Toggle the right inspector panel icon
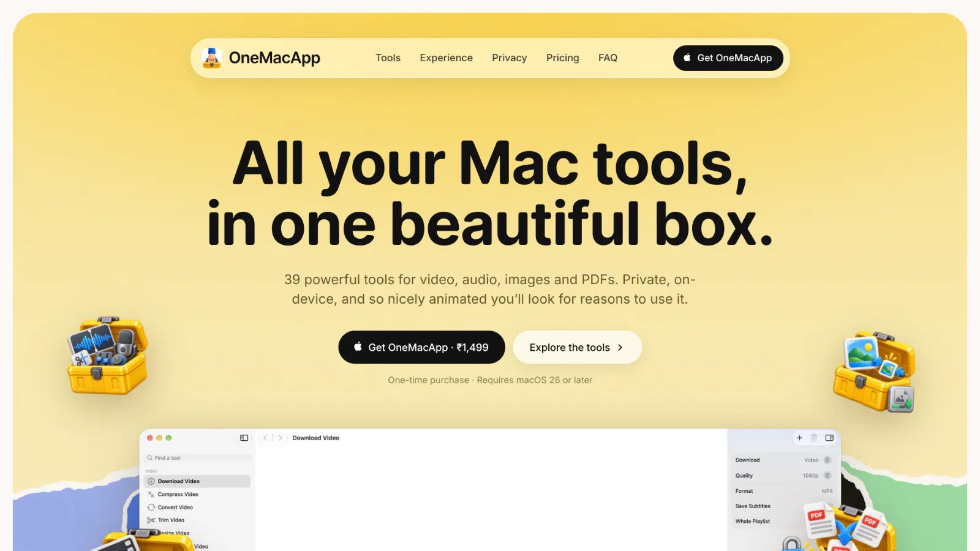980x551 pixels. point(829,438)
